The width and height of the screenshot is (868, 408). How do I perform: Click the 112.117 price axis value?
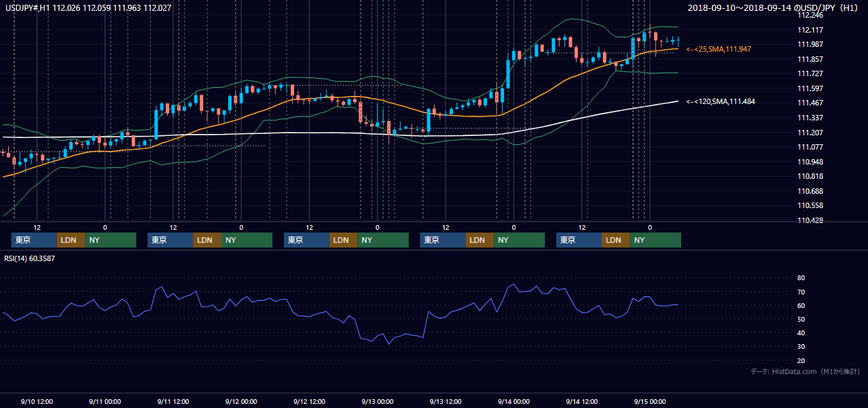click(810, 30)
